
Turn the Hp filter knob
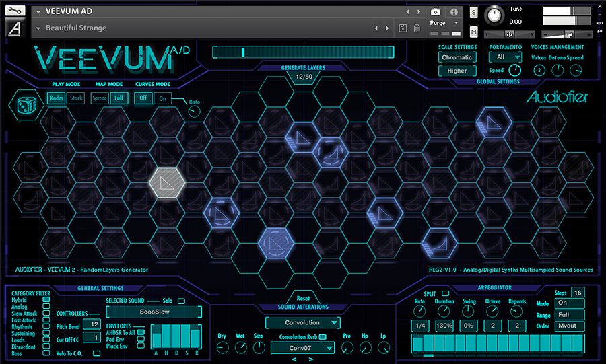coord(365,348)
